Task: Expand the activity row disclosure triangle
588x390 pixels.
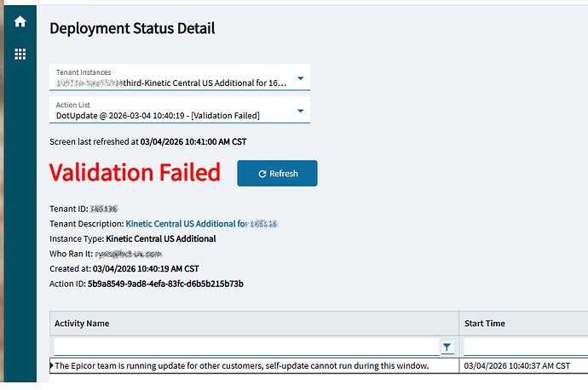Action: pos(52,365)
